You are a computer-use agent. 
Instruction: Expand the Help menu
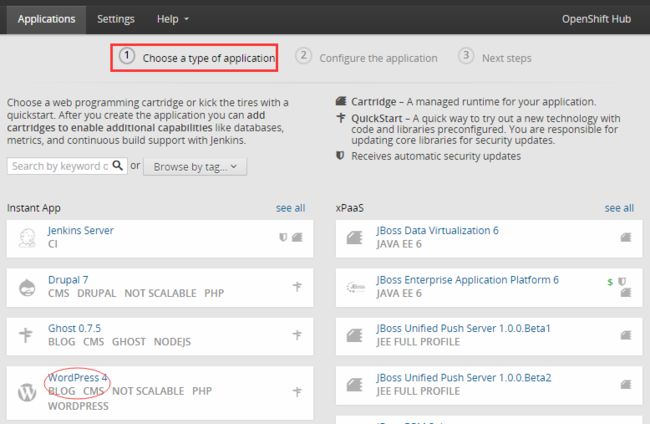[x=172, y=19]
